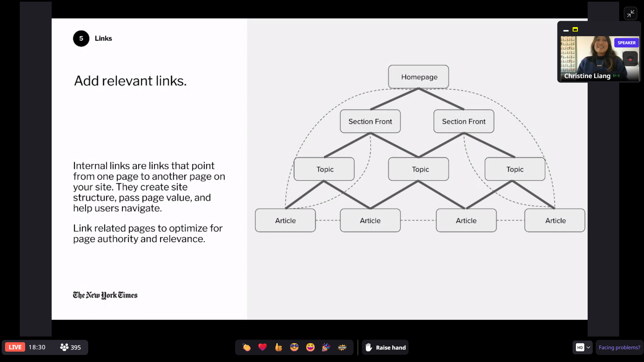Image resolution: width=644 pixels, height=362 pixels.
Task: Click the LIVE badge
Action: click(15, 347)
